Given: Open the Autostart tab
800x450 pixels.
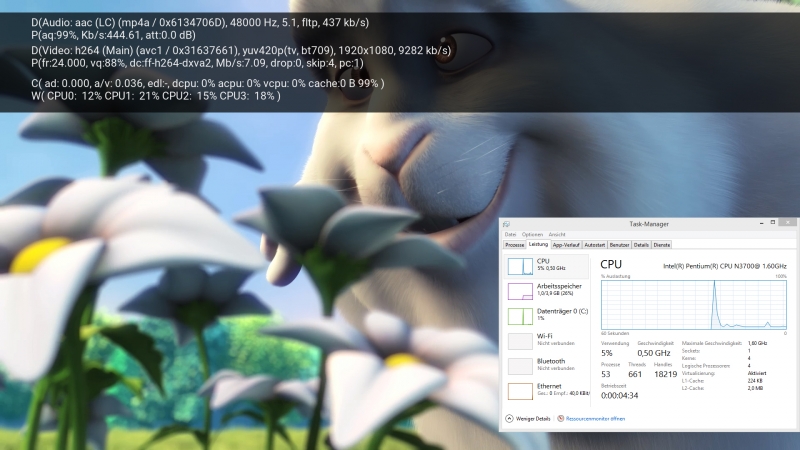Looking at the screenshot, I should [x=594, y=245].
